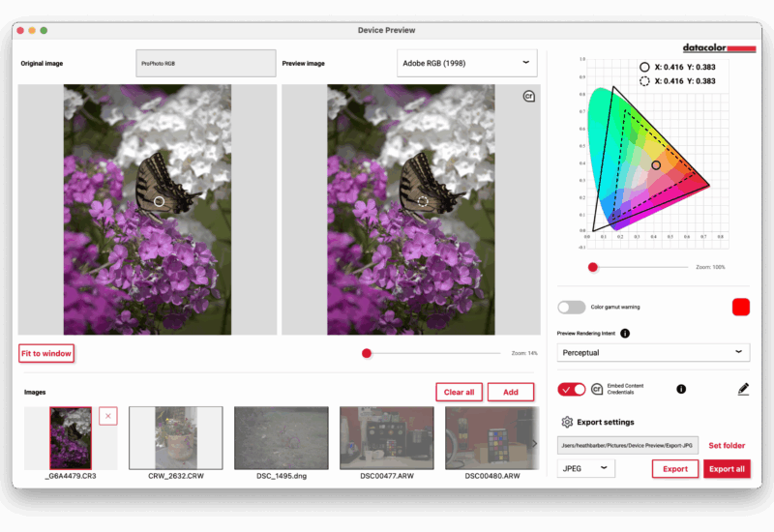Open the JPEG export format dropdown

[x=586, y=468]
